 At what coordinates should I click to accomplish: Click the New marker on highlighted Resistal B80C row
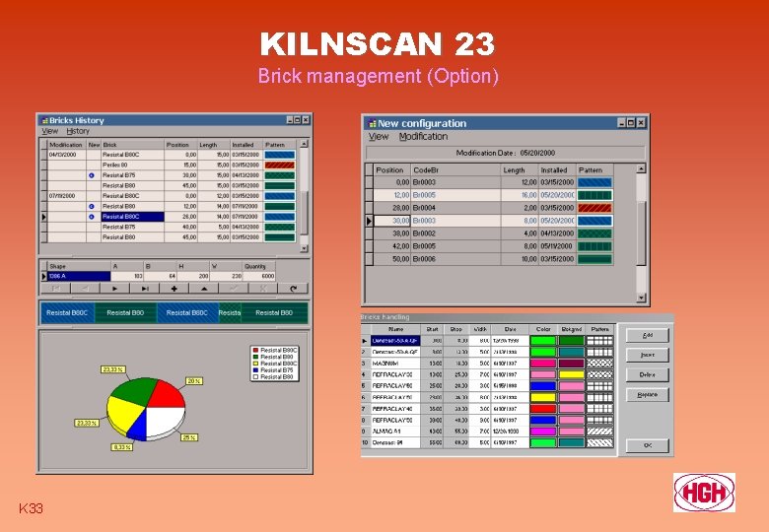(92, 217)
